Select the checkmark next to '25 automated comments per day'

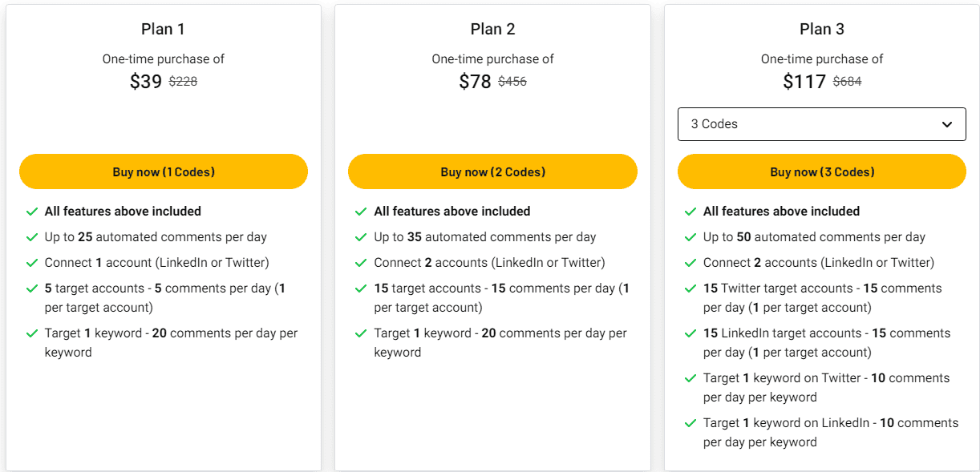click(32, 237)
